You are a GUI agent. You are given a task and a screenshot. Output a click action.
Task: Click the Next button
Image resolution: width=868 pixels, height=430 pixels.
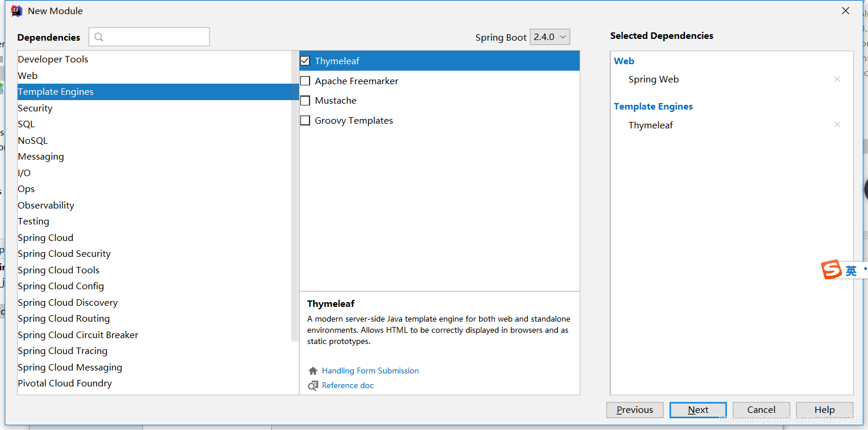[x=698, y=410]
